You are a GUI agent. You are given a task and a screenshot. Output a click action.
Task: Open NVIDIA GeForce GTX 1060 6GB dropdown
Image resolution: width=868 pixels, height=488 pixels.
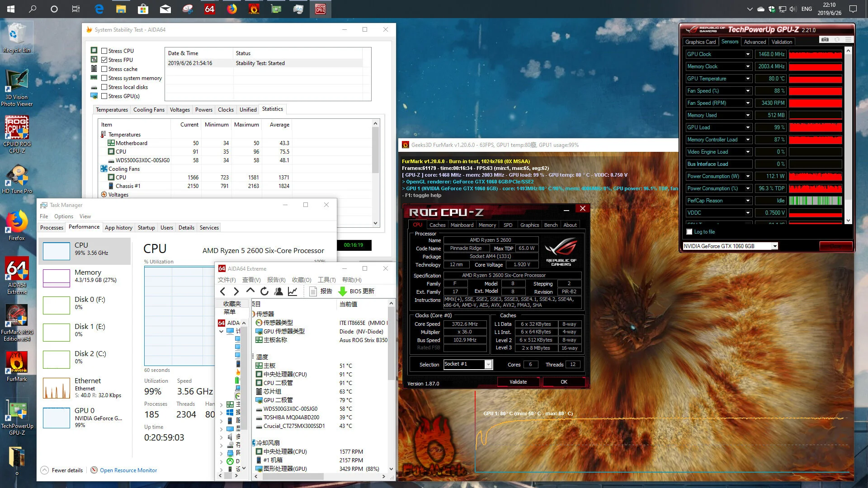[x=774, y=246]
